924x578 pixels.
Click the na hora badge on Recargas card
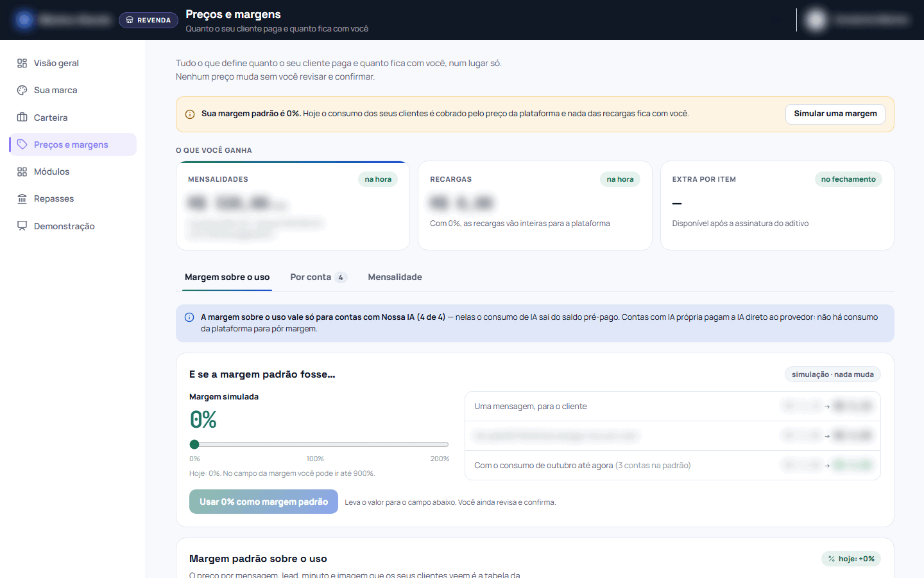[620, 179]
